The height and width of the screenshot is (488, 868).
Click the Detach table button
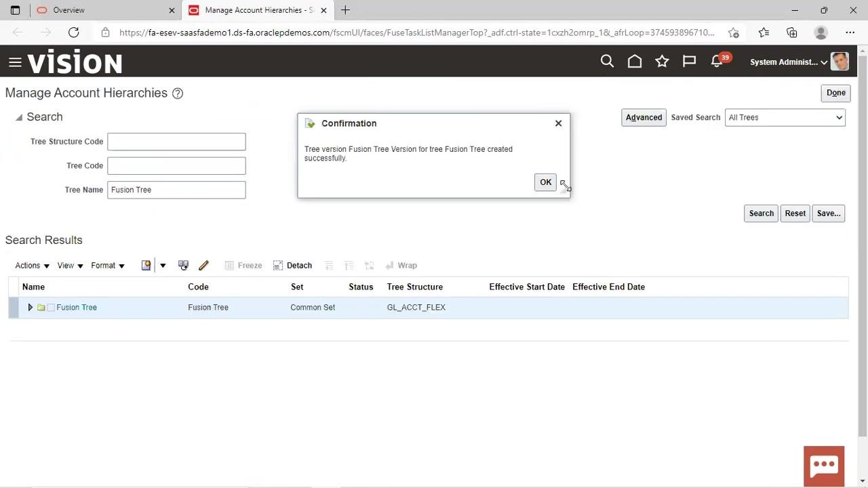(292, 265)
